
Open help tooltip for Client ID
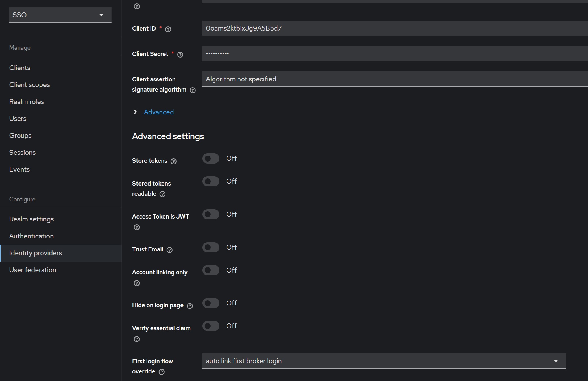click(168, 29)
